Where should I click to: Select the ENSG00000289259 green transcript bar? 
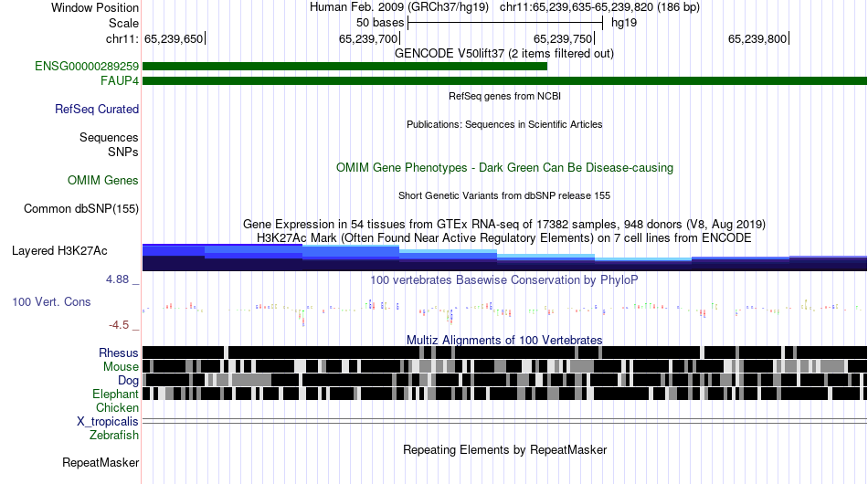pyautogui.click(x=344, y=67)
